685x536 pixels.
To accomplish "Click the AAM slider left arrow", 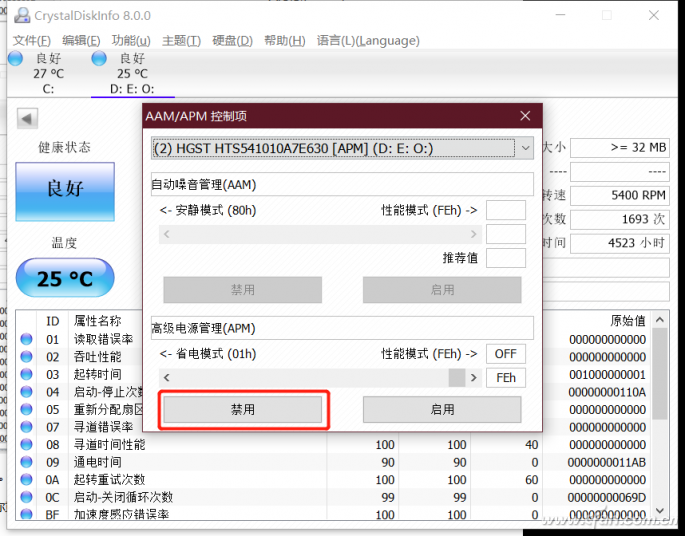I will [166, 234].
